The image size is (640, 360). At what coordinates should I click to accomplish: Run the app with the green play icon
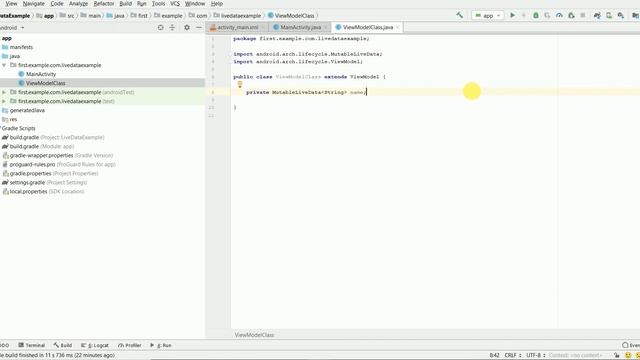click(513, 16)
